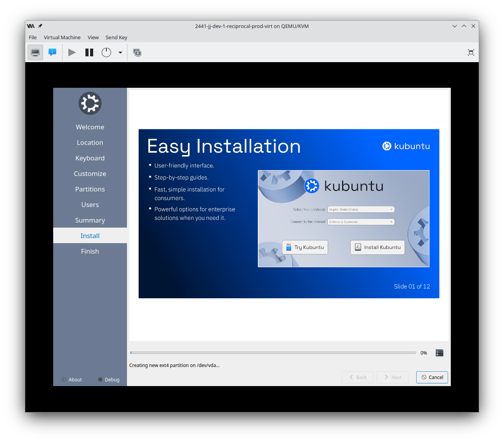Click the 'Easy Installation' slide heading

224,146
